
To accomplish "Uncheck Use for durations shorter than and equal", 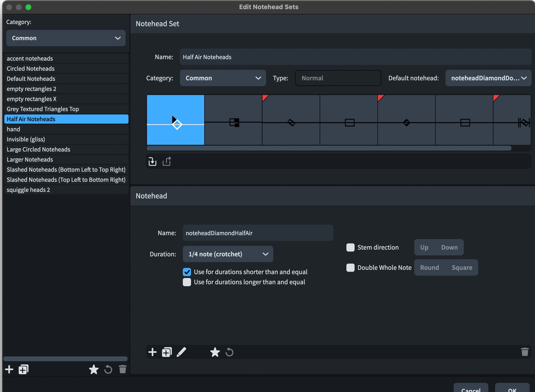I will point(187,272).
